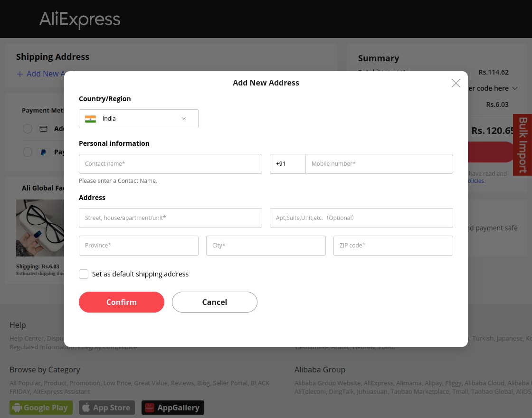Click the ZIP code input field
This screenshot has width=532, height=418.
click(393, 246)
